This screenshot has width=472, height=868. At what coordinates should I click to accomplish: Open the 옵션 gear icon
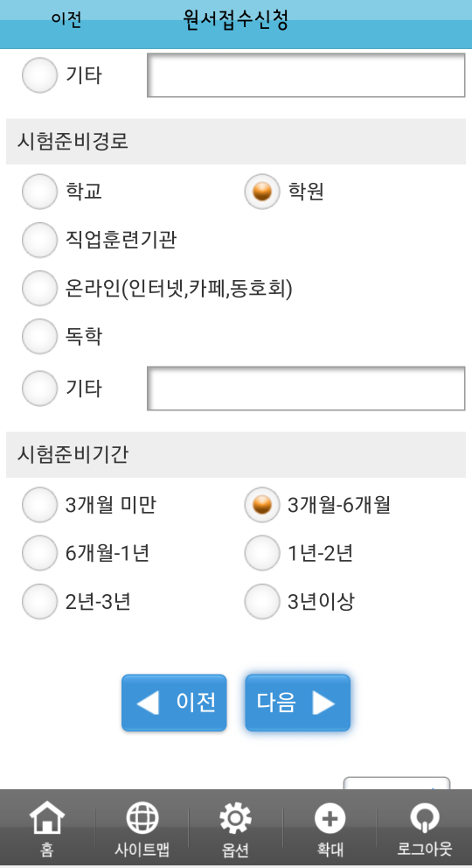(235, 817)
